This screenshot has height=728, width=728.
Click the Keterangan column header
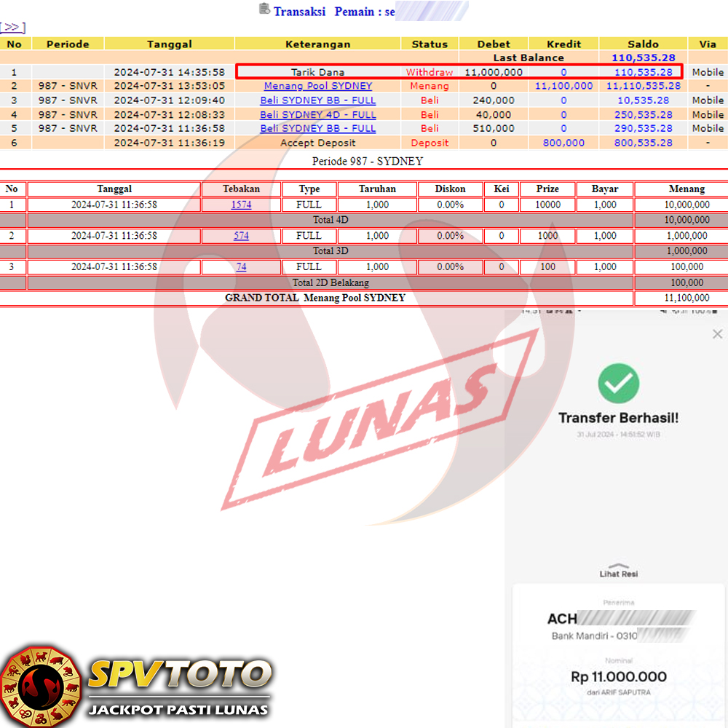click(x=317, y=44)
